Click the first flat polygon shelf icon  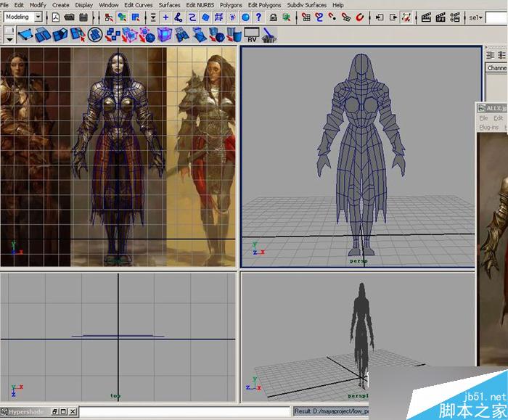tap(25, 35)
